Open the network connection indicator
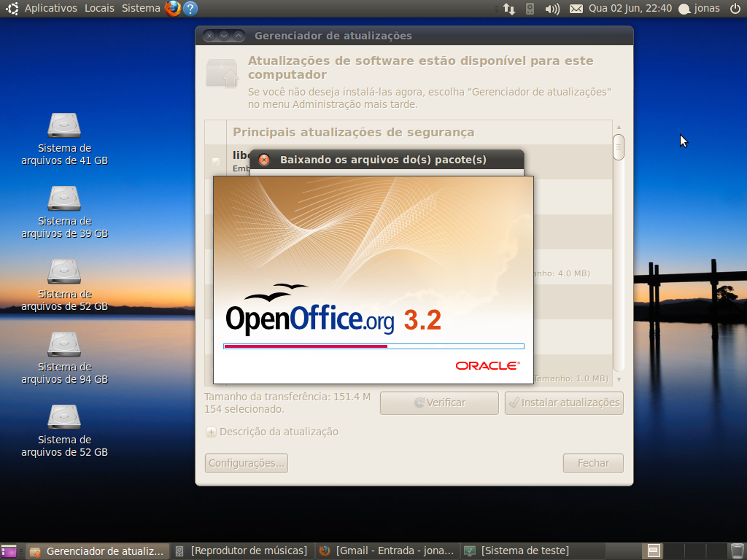Viewport: 747px width, 560px height. tap(509, 9)
